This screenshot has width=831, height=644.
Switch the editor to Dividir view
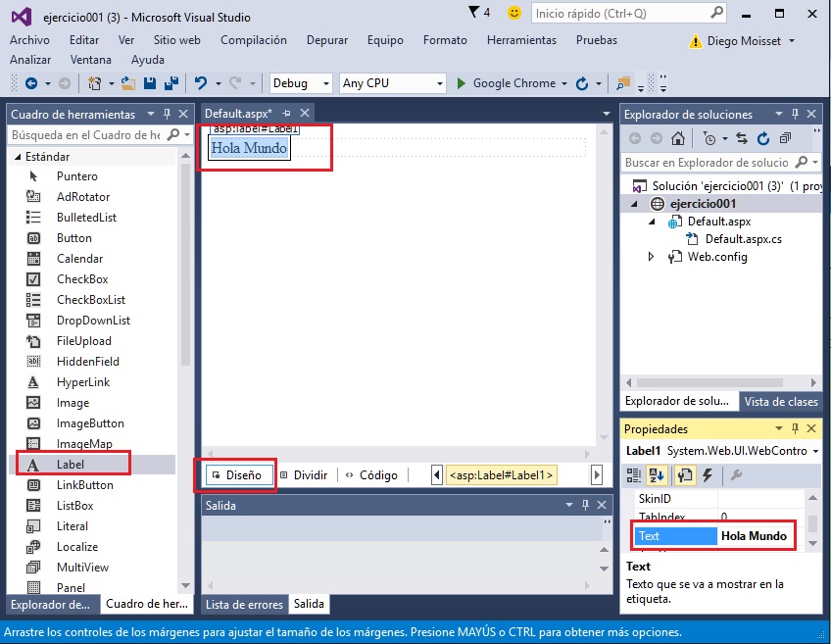coord(304,475)
